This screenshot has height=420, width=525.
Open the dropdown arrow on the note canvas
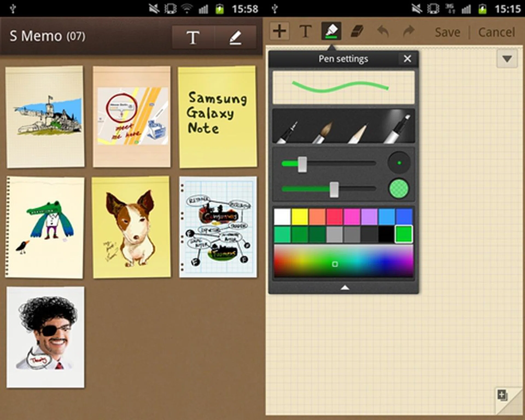pyautogui.click(x=507, y=59)
